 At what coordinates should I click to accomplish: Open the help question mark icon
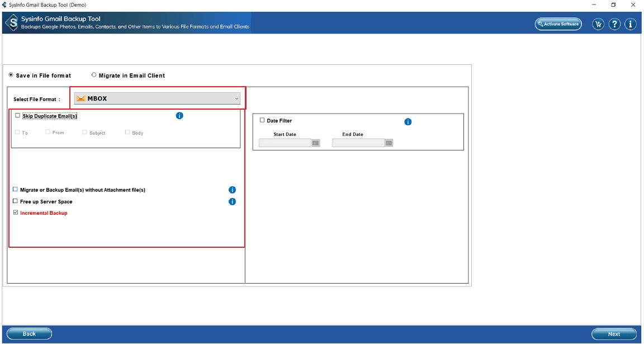614,24
